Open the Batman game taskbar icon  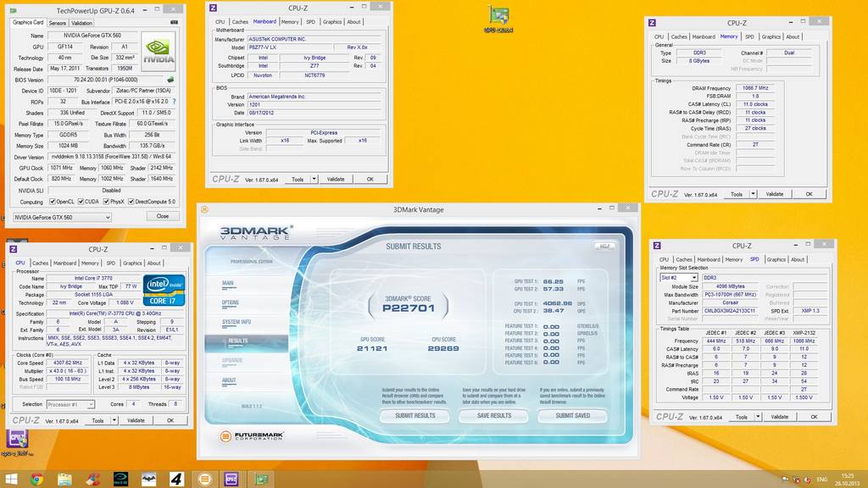point(148,480)
